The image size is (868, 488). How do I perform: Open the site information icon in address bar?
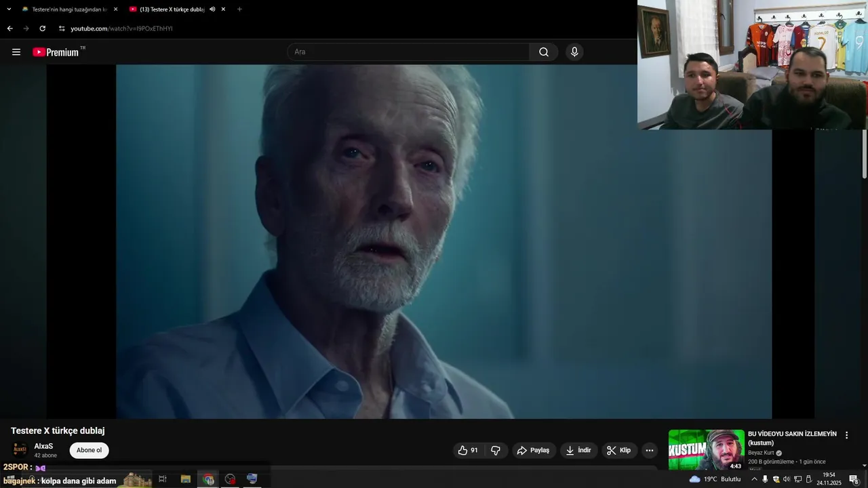coord(61,28)
